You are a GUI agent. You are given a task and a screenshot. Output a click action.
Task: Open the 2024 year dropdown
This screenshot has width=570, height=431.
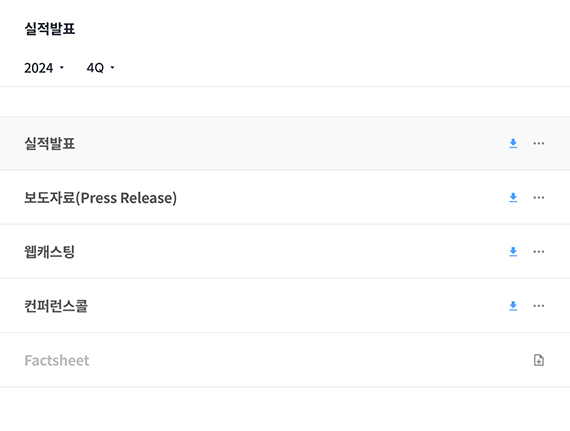pos(44,68)
